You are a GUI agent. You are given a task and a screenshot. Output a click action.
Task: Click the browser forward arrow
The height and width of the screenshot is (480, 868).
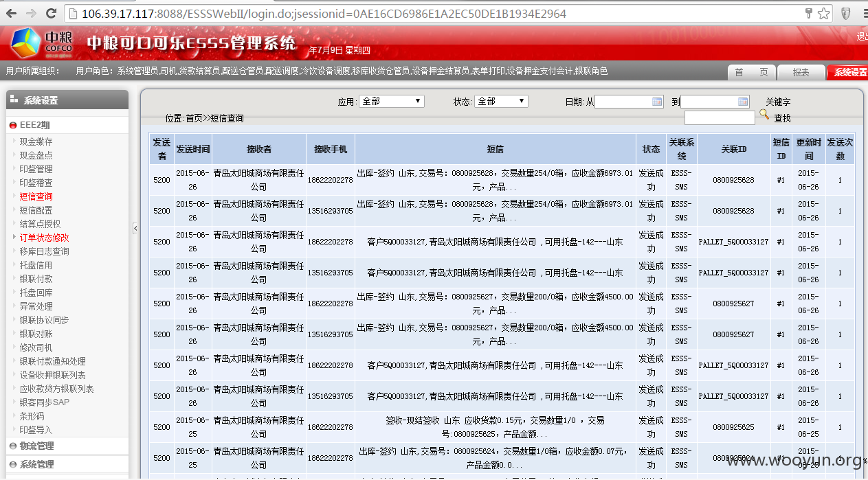click(x=31, y=13)
